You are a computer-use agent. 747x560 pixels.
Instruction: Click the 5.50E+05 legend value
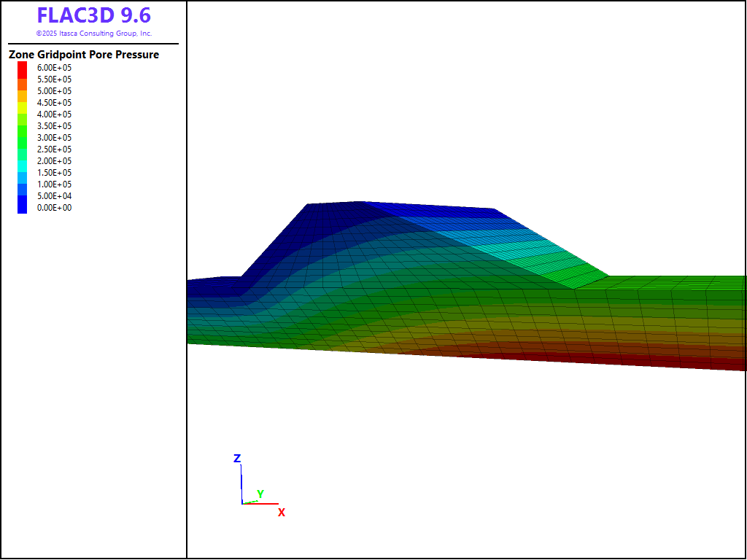[54, 79]
